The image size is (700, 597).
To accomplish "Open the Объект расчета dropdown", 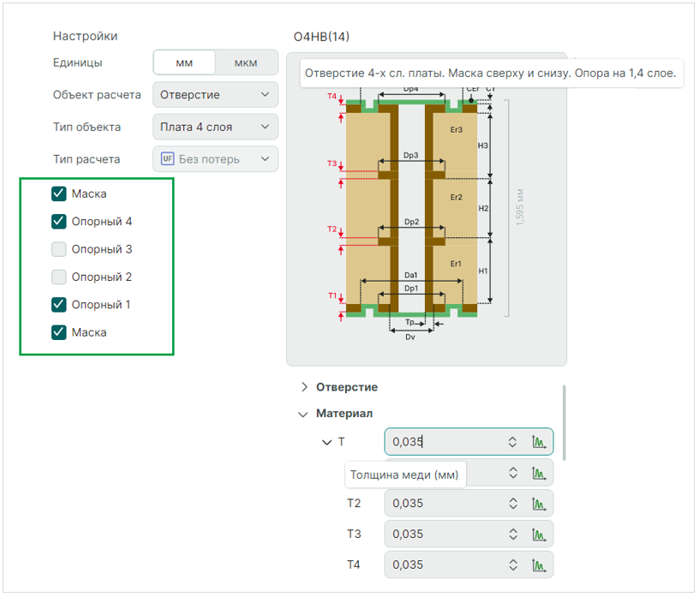I will pos(215,94).
